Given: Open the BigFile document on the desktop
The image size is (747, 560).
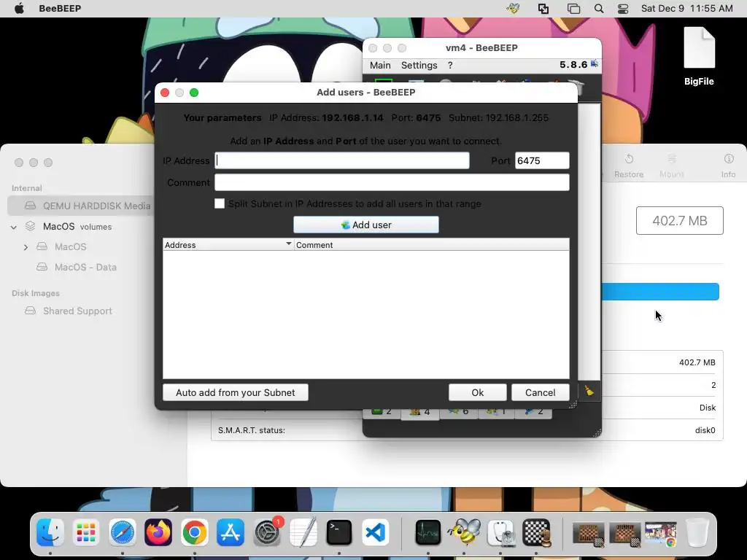Looking at the screenshot, I should [699, 56].
